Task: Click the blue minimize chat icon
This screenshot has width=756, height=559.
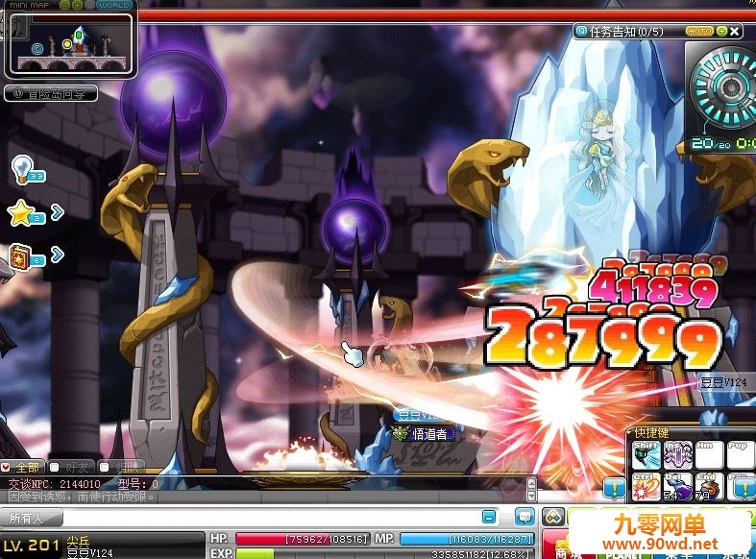Action: point(489,518)
